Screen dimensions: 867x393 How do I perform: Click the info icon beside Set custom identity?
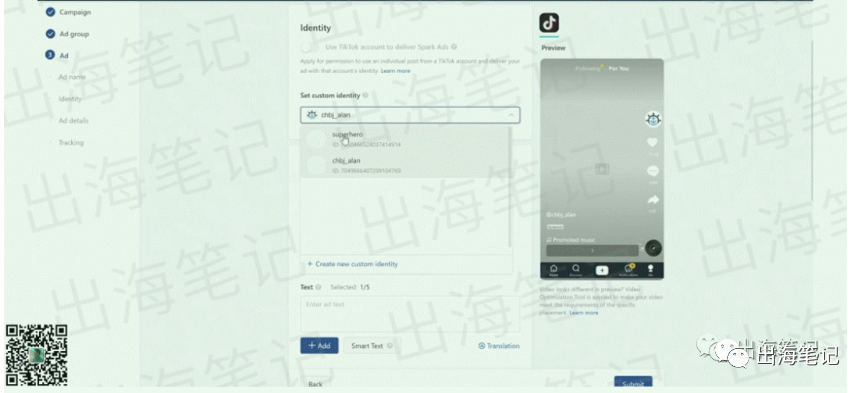365,96
